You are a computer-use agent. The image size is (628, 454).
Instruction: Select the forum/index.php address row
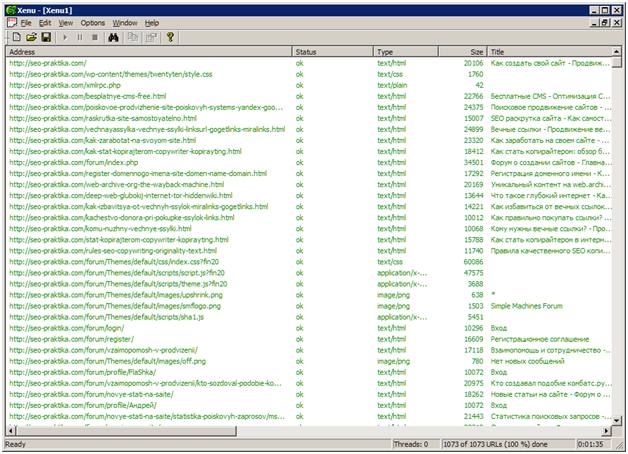[x=74, y=162]
